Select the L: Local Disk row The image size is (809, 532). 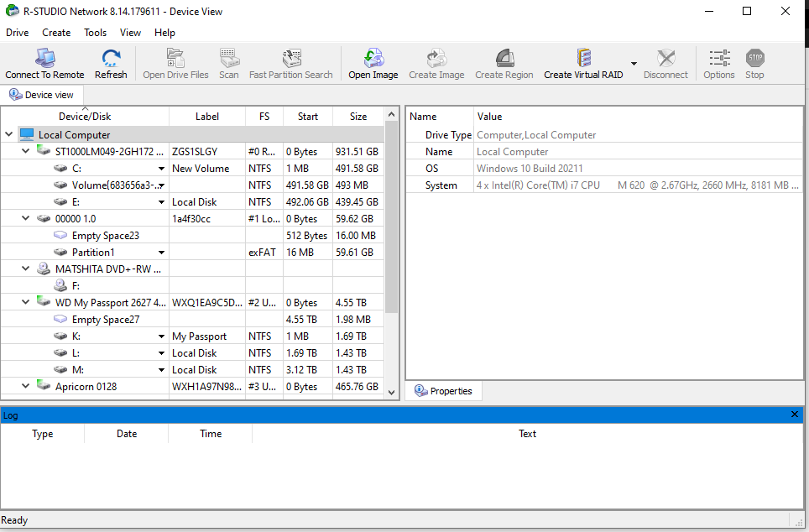tap(192, 353)
